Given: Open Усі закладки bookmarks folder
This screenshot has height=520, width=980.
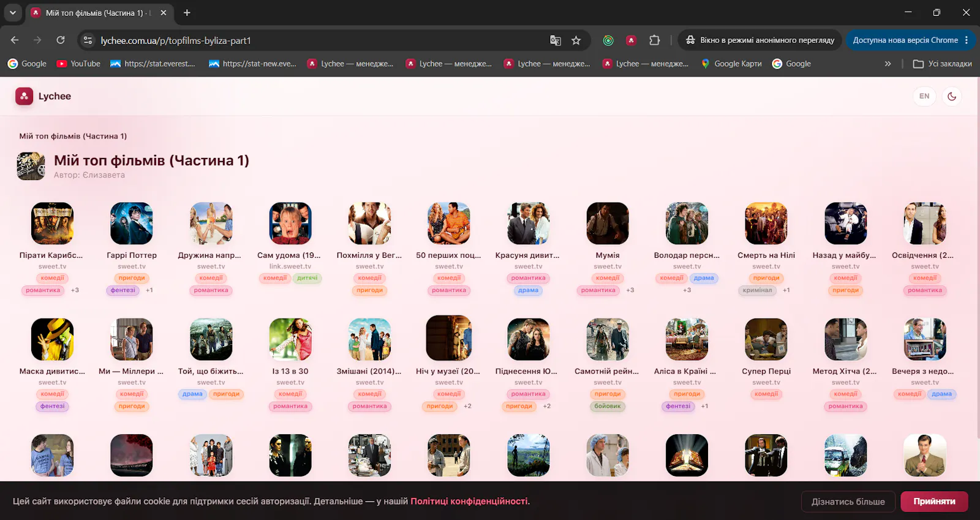Looking at the screenshot, I should click(942, 64).
